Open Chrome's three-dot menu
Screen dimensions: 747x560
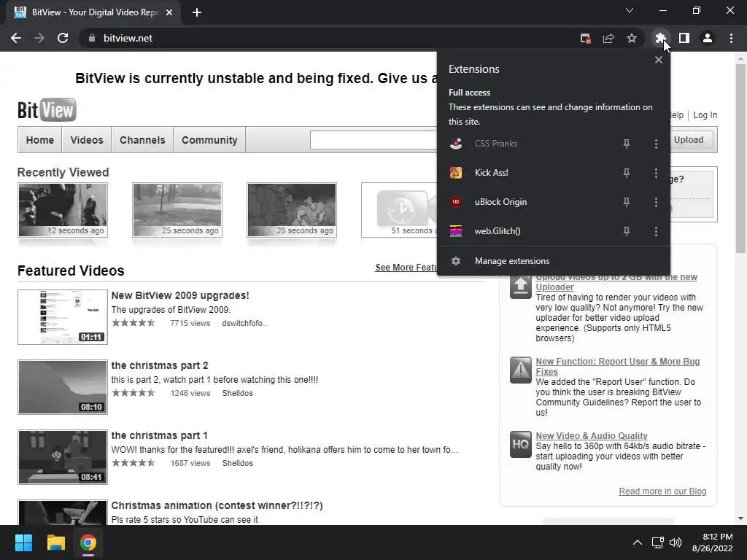731,38
